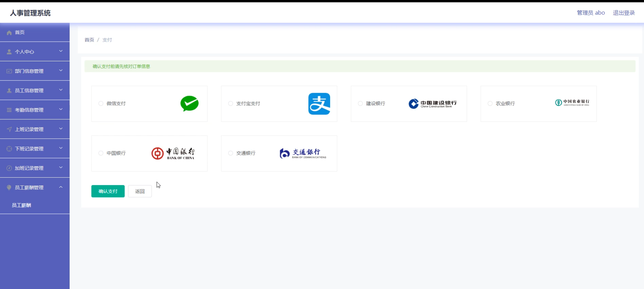644x289 pixels.
Task: Click the 退出登录 link
Action: [x=624, y=13]
